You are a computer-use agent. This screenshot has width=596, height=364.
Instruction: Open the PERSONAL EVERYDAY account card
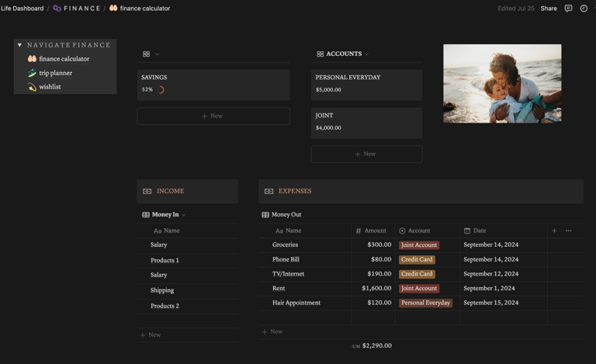coord(366,85)
